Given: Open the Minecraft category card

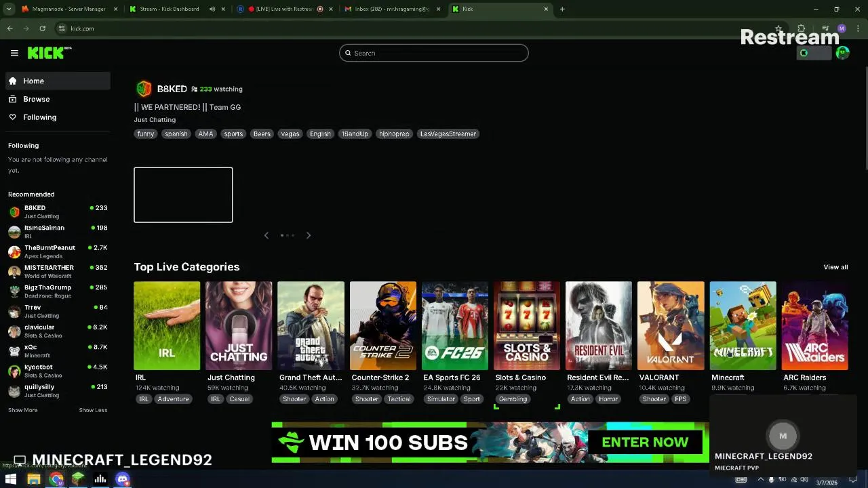Looking at the screenshot, I should [x=743, y=326].
